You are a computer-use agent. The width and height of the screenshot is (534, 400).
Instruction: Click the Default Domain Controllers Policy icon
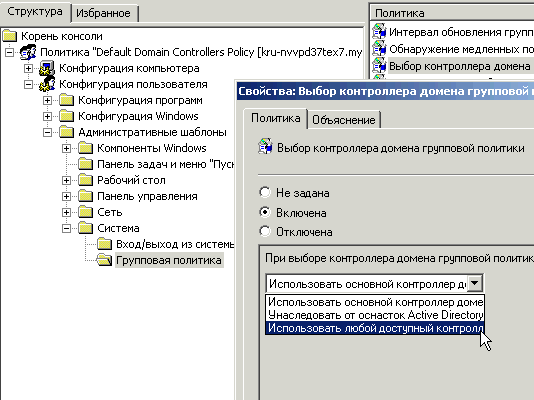tap(28, 52)
